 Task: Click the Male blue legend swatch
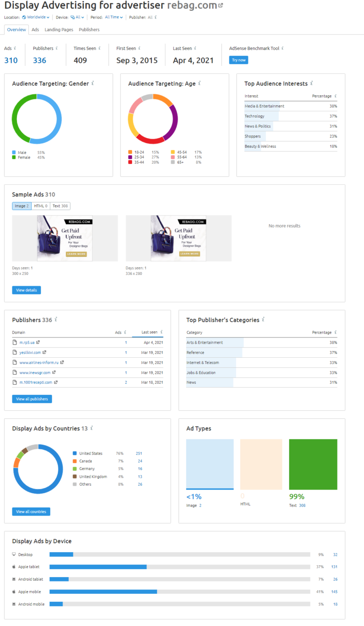(x=14, y=153)
